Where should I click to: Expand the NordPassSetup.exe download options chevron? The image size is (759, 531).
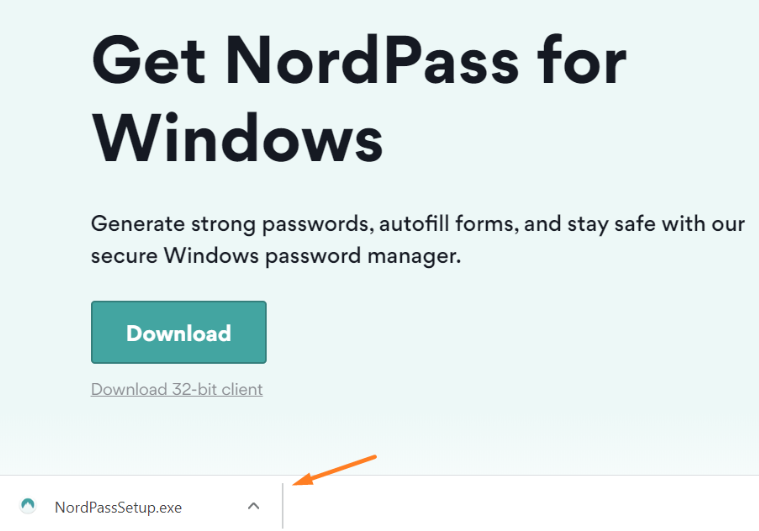pyautogui.click(x=253, y=506)
